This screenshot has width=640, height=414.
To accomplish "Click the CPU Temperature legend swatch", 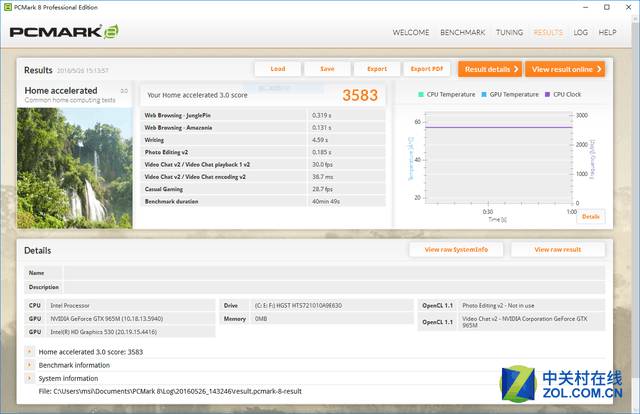I will coord(421,94).
